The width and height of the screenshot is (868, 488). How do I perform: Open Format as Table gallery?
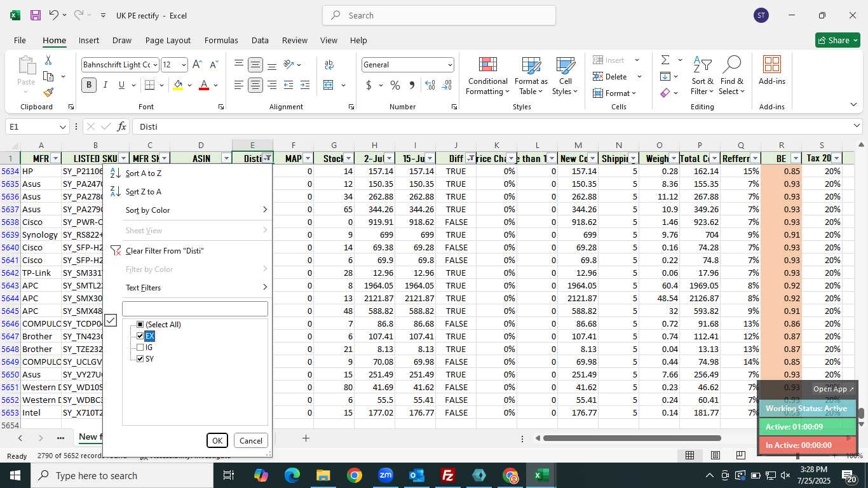pos(531,76)
